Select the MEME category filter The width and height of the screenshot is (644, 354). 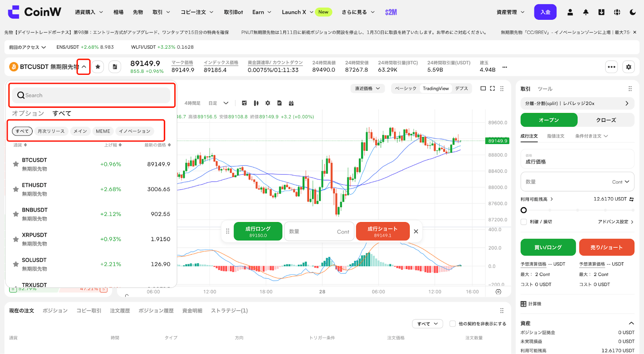(103, 131)
